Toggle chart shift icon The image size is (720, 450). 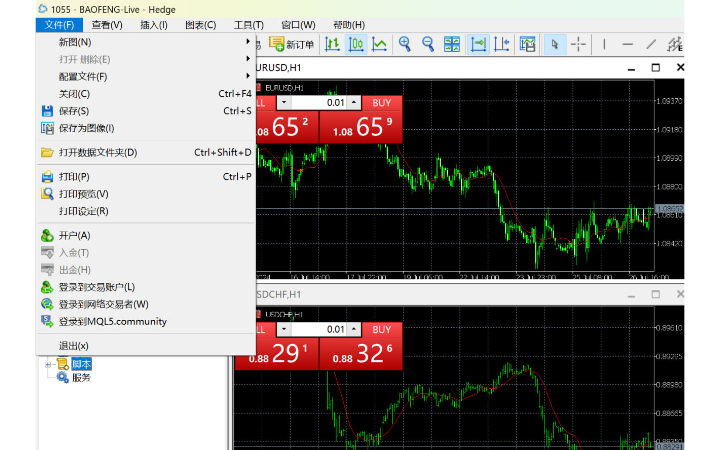click(501, 45)
